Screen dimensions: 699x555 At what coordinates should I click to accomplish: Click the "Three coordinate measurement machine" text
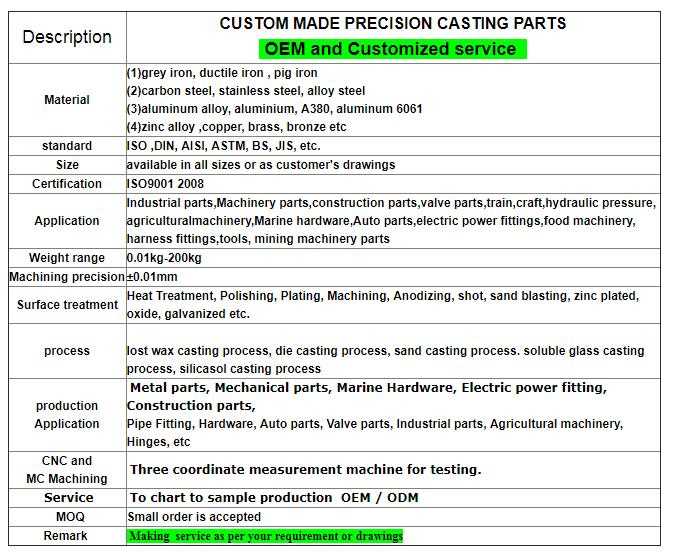coord(305,469)
